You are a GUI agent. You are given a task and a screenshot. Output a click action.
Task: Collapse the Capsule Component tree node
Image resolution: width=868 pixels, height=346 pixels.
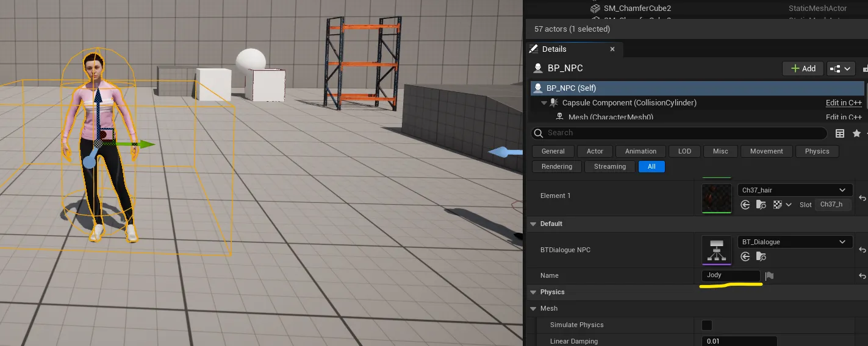pos(543,103)
